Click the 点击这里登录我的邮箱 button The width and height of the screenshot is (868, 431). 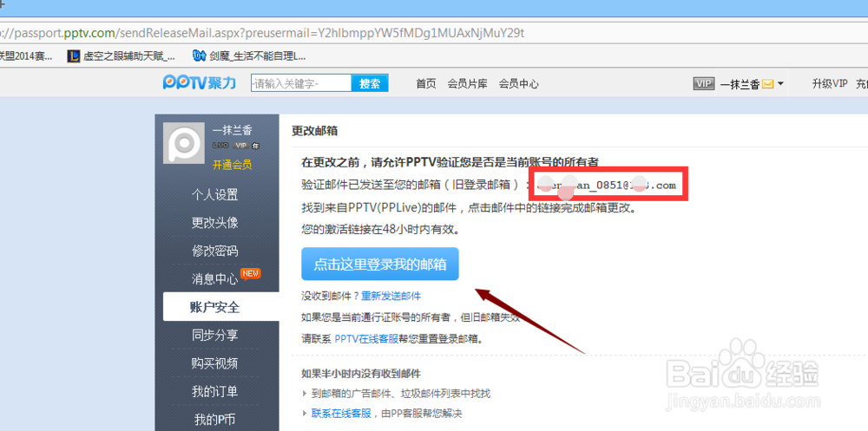click(x=380, y=264)
